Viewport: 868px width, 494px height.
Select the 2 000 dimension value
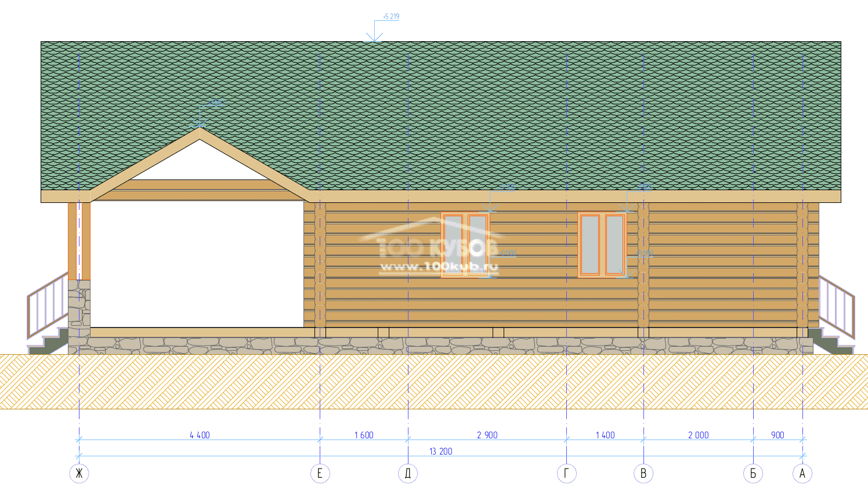(x=698, y=435)
